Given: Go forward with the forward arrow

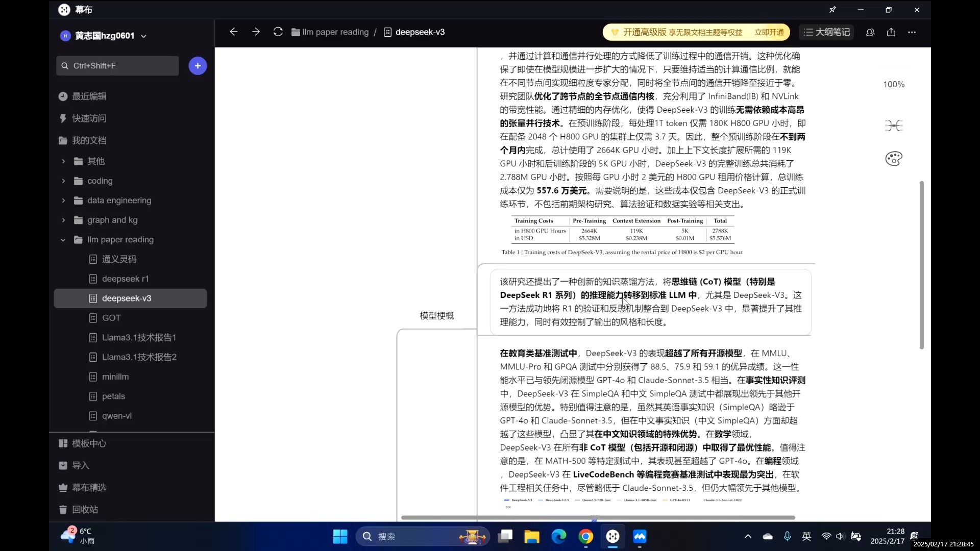Looking at the screenshot, I should pyautogui.click(x=256, y=32).
